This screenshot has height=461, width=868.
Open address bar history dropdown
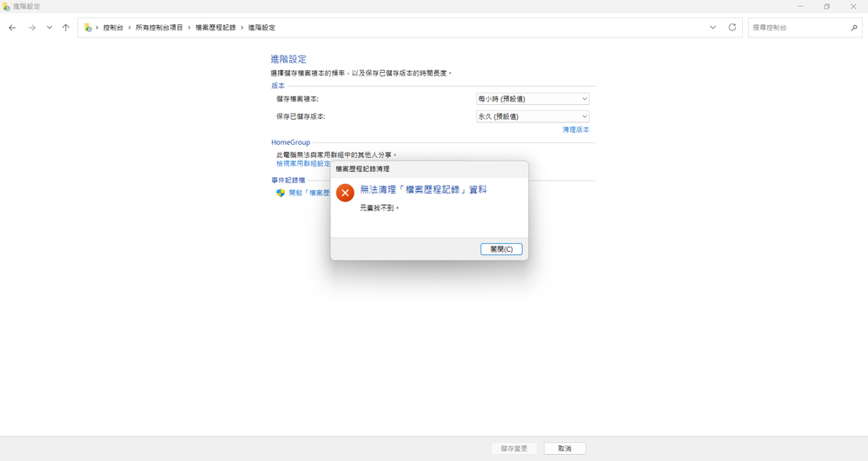click(712, 28)
